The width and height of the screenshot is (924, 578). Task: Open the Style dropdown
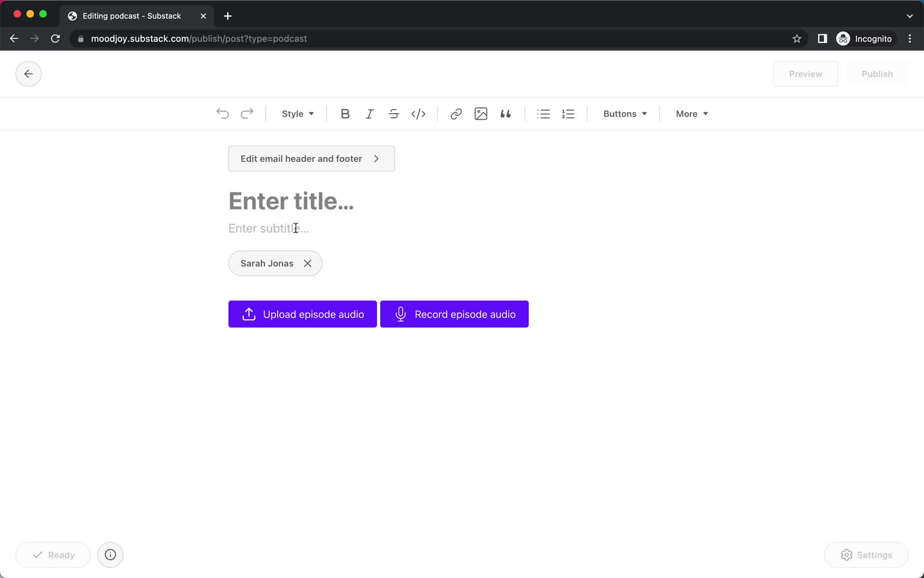[298, 114]
